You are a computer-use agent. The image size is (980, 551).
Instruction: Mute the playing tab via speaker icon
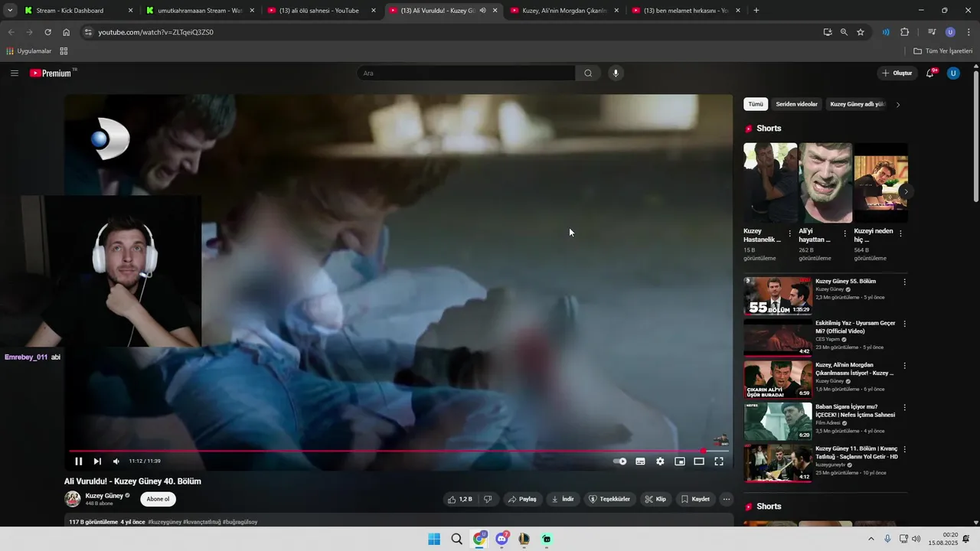(x=482, y=11)
